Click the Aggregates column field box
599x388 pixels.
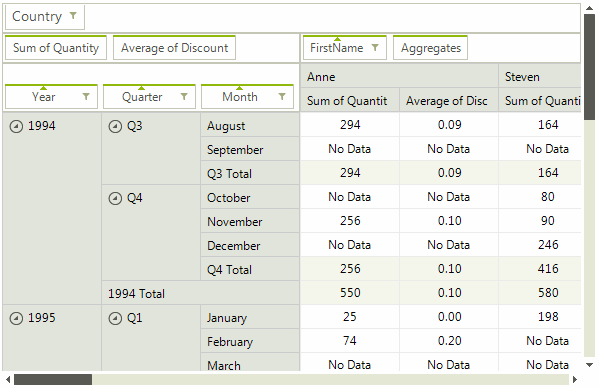tap(431, 48)
